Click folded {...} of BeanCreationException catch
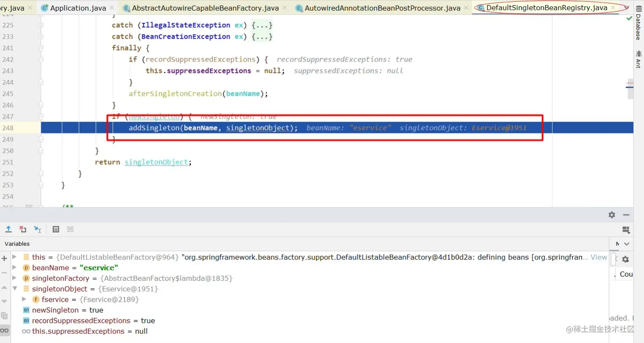The width and height of the screenshot is (644, 343). 262,37
